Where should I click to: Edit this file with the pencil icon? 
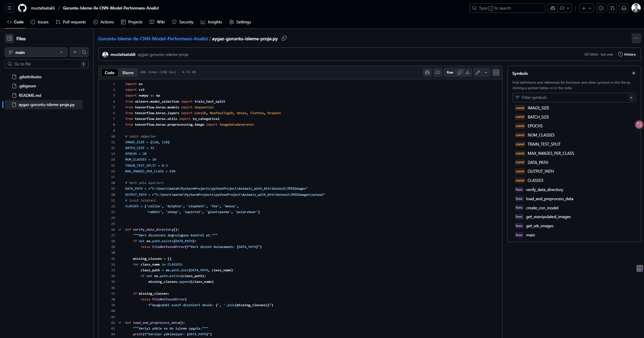(478, 72)
